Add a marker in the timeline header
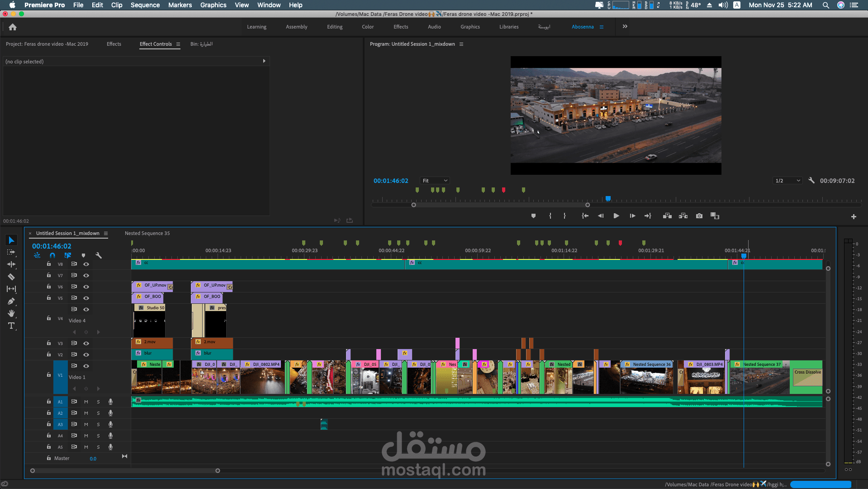 click(x=83, y=255)
